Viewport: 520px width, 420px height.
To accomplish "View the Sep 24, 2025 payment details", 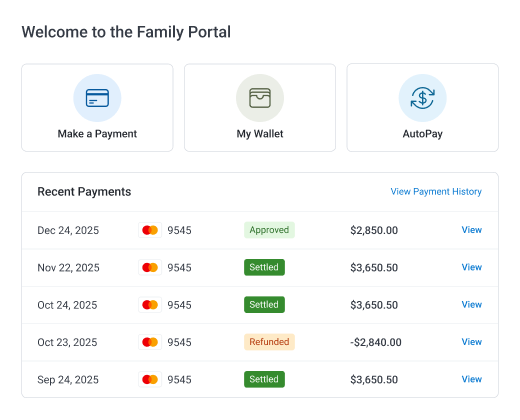I will 472,379.
